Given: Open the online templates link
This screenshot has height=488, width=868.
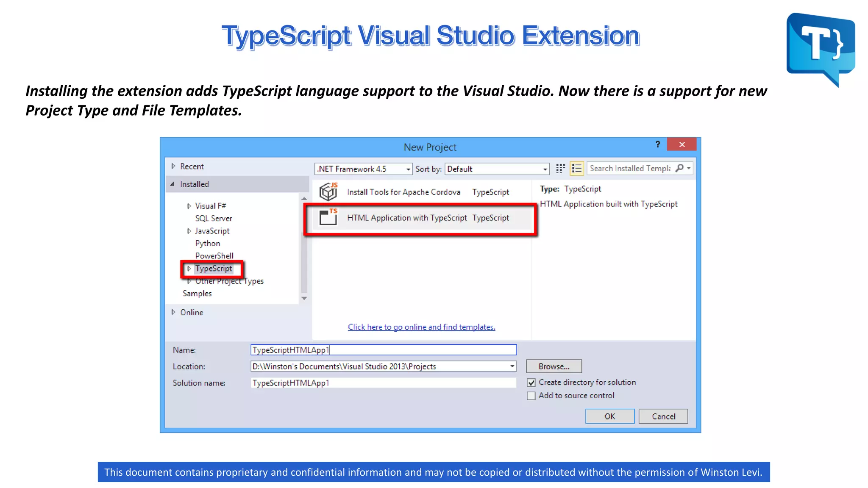Looking at the screenshot, I should (422, 327).
